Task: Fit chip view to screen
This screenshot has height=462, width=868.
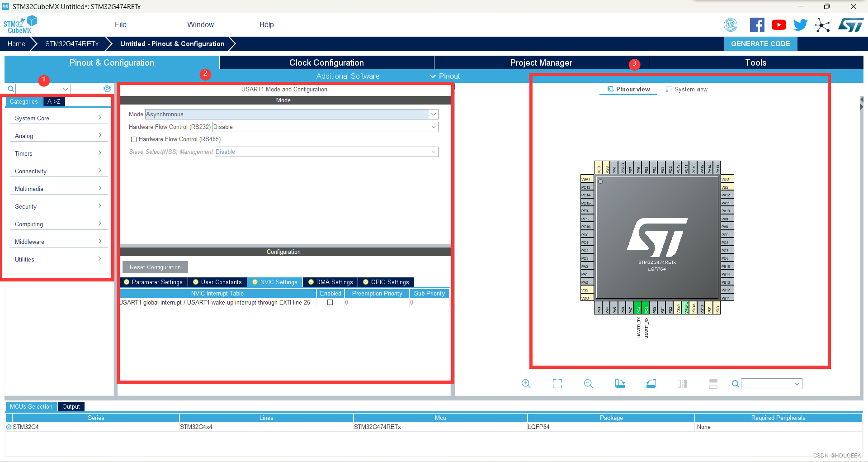Action: coord(557,384)
